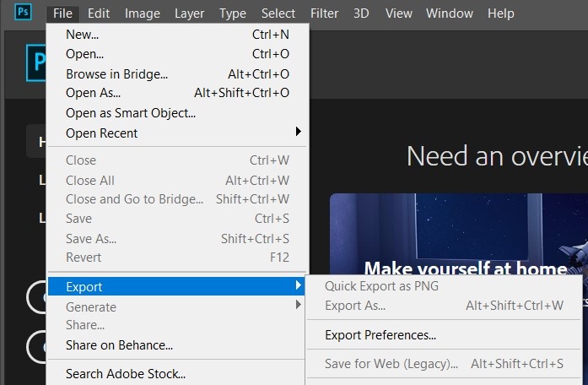Open the Window menu

coord(449,14)
